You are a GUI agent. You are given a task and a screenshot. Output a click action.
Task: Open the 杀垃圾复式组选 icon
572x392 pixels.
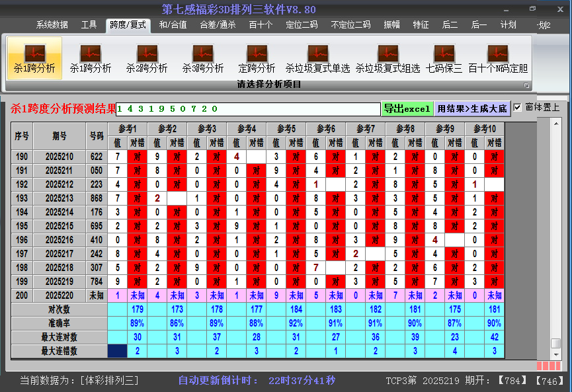click(x=388, y=58)
